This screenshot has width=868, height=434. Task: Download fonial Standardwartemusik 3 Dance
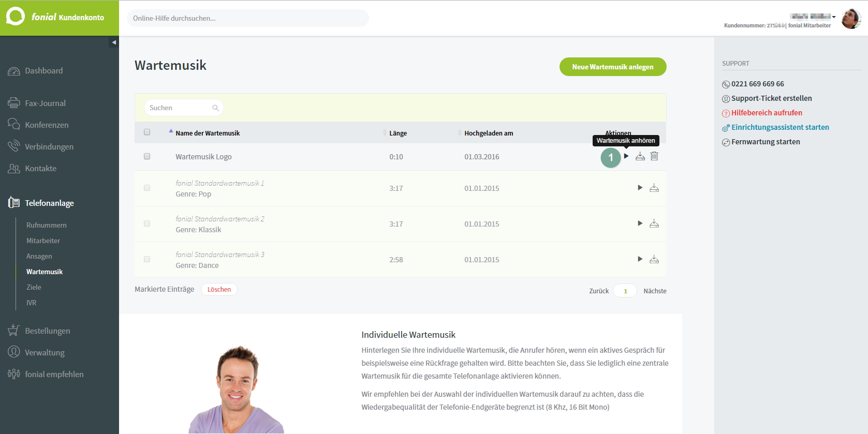click(x=654, y=259)
